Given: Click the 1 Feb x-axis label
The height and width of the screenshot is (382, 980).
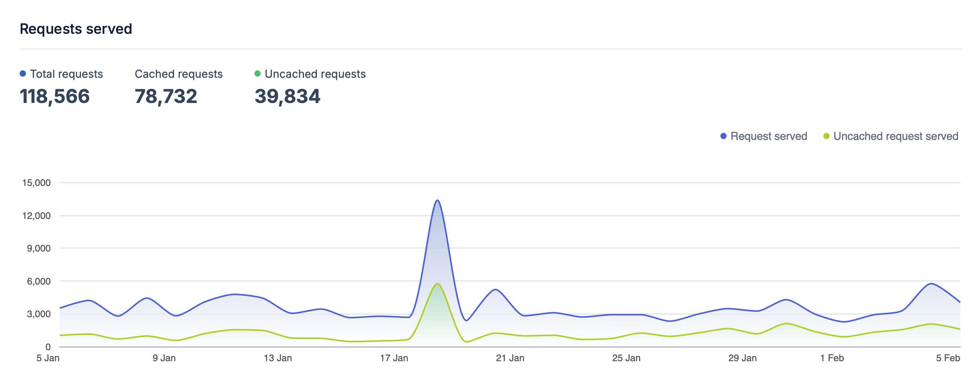Looking at the screenshot, I should pos(832,358).
